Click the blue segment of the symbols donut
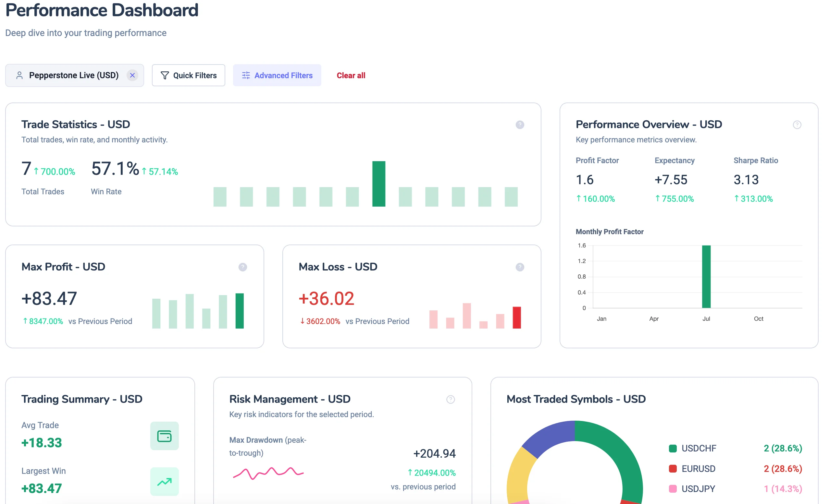Screen dimensions: 829x504 point(552,438)
